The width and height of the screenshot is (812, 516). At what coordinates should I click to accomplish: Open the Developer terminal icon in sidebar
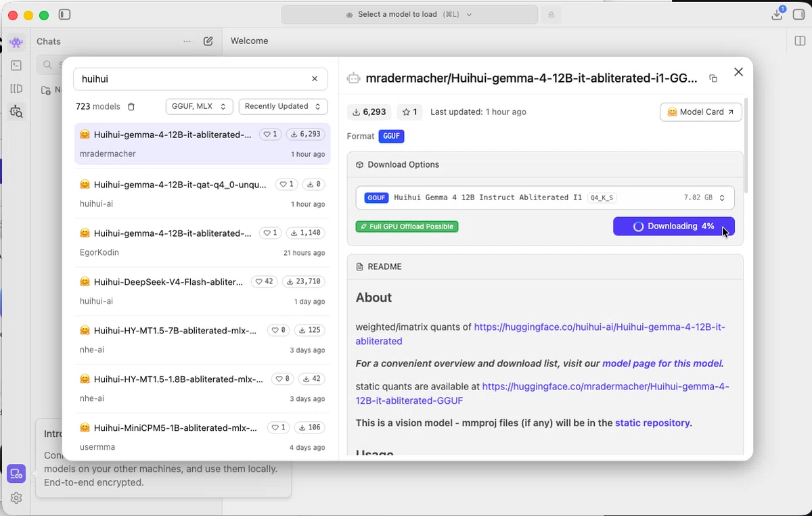click(x=16, y=66)
